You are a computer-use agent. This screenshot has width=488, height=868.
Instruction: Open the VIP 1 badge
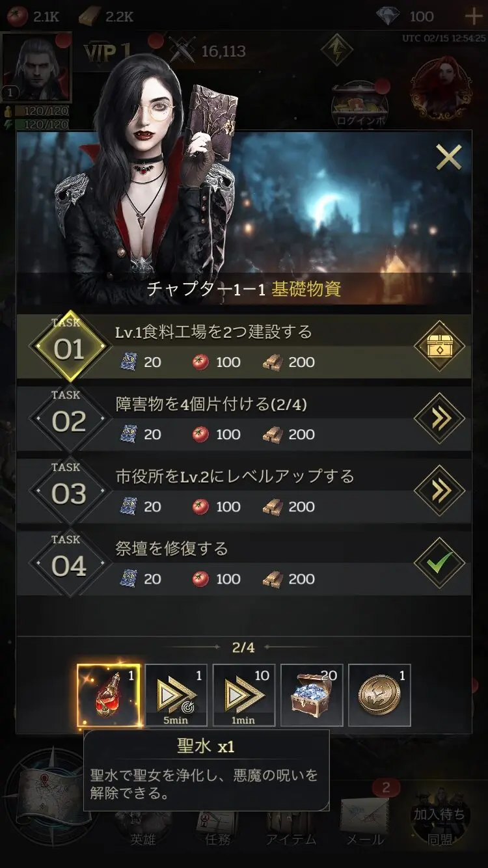point(108,53)
